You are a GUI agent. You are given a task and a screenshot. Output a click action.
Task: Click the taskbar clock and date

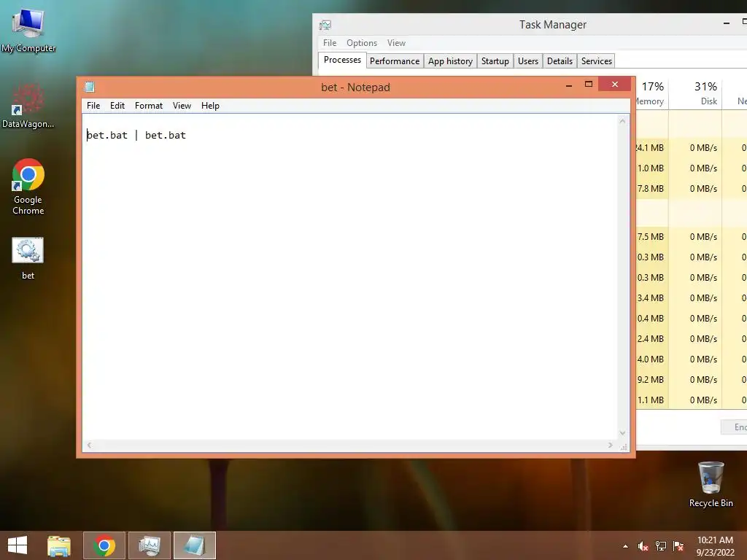pos(715,545)
